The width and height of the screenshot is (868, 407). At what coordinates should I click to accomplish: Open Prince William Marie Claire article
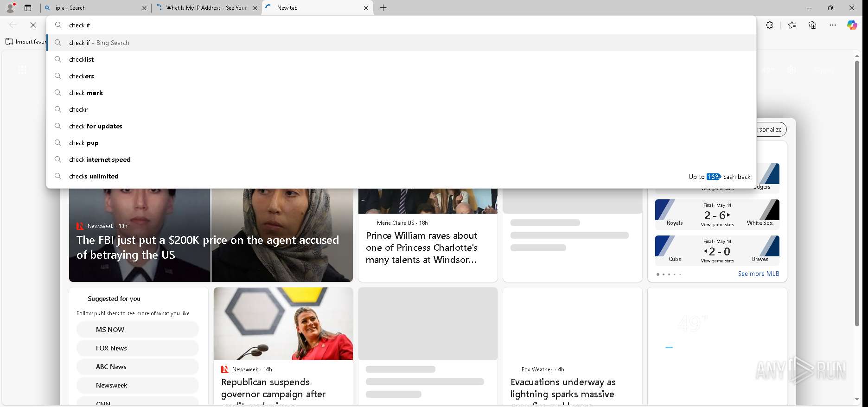point(421,248)
